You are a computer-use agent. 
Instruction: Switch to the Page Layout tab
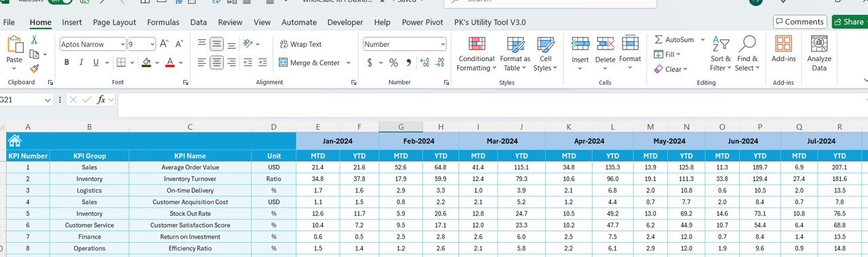[x=115, y=22]
